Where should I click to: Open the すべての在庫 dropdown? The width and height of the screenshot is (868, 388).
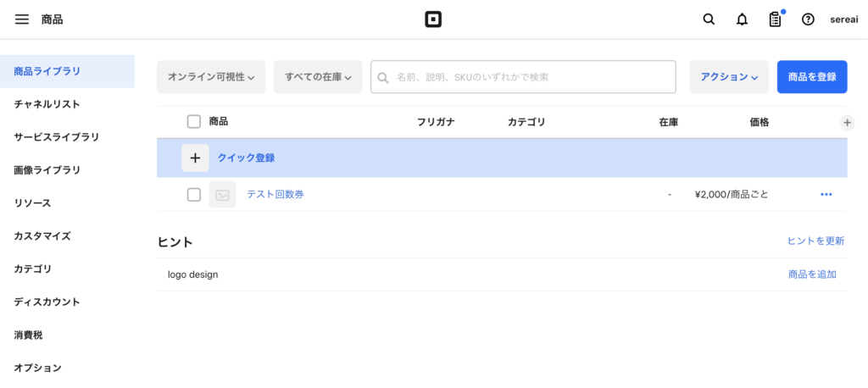pyautogui.click(x=318, y=77)
